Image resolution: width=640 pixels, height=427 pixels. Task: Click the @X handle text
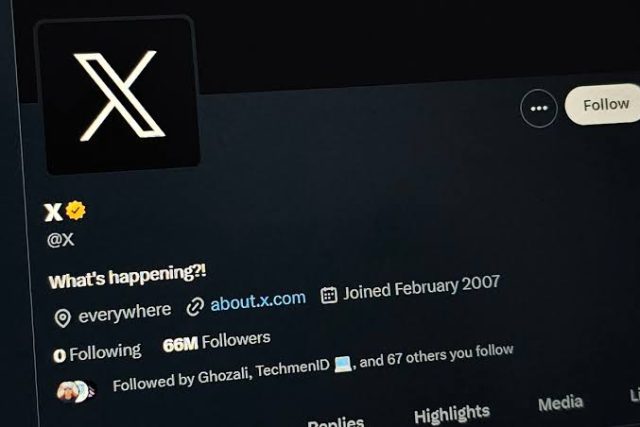[x=60, y=240]
